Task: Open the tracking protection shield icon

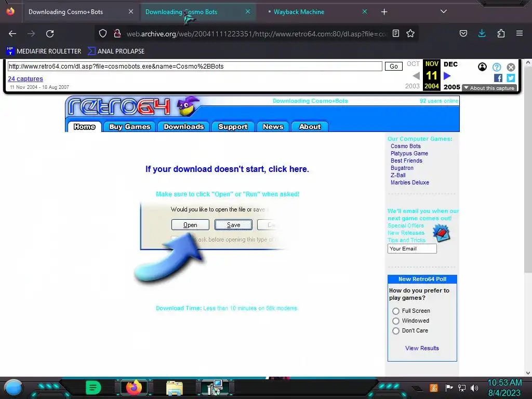Action: click(103, 33)
